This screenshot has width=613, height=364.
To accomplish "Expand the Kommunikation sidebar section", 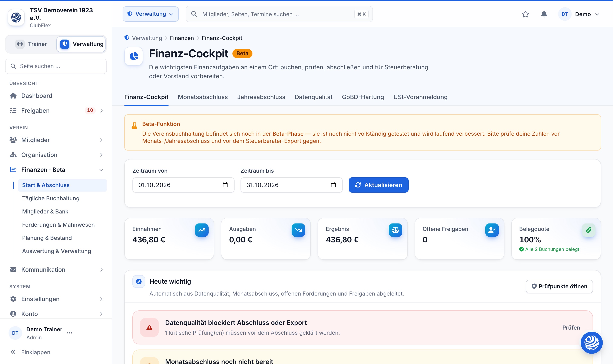I will click(x=56, y=270).
